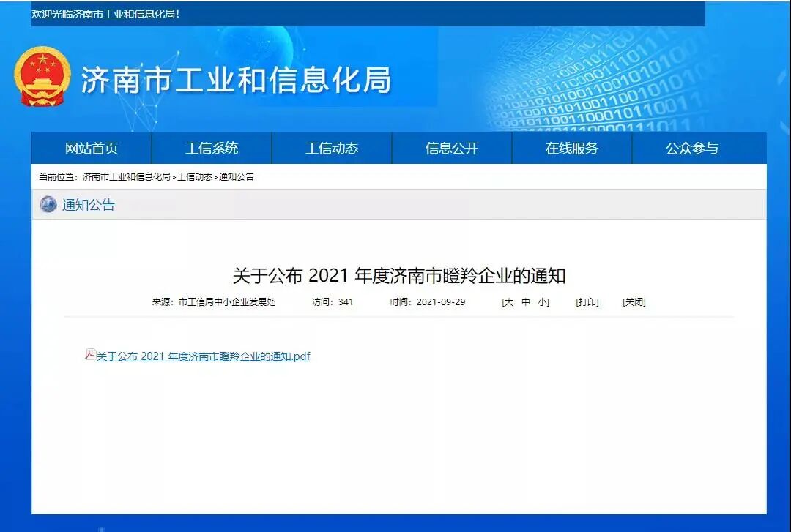This screenshot has height=532, width=791.
Task: Set font size to 大 (large)
Action: [508, 302]
